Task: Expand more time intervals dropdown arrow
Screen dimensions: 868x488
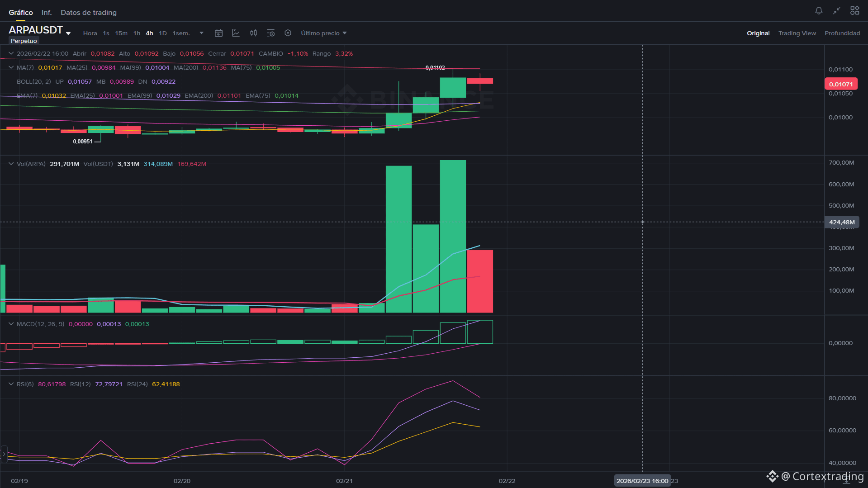Action: click(201, 33)
